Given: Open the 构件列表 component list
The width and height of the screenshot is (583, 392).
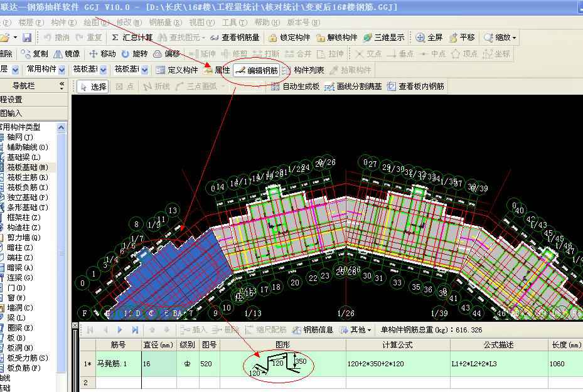Looking at the screenshot, I should coord(303,70).
